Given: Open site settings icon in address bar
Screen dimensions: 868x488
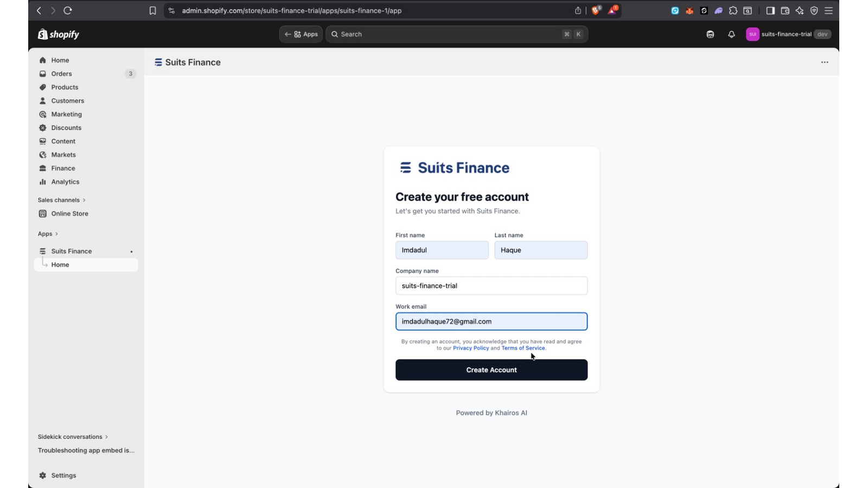Looking at the screenshot, I should pyautogui.click(x=172, y=10).
